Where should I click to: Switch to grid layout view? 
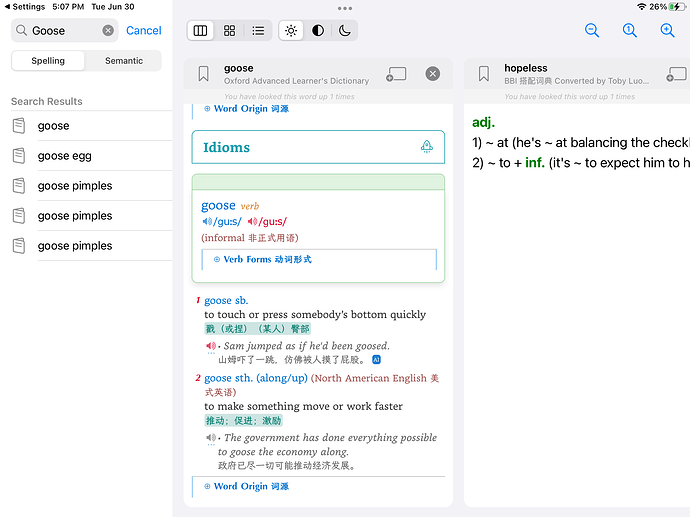(229, 31)
